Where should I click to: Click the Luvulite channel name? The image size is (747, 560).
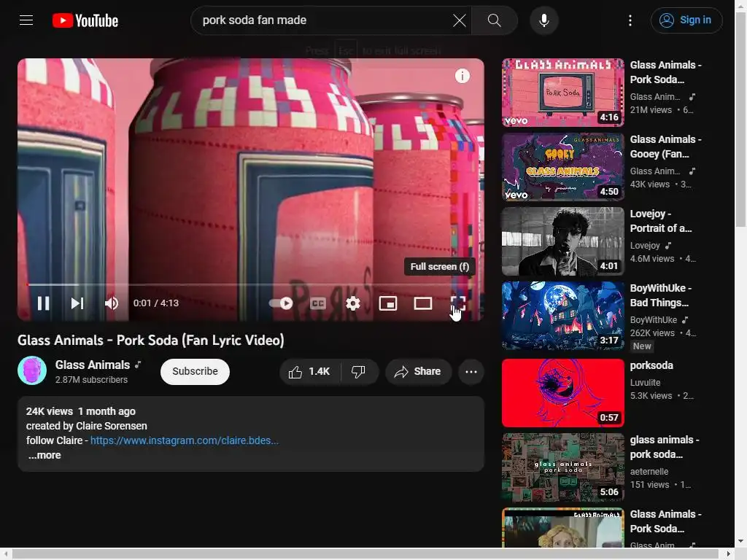pos(645,382)
